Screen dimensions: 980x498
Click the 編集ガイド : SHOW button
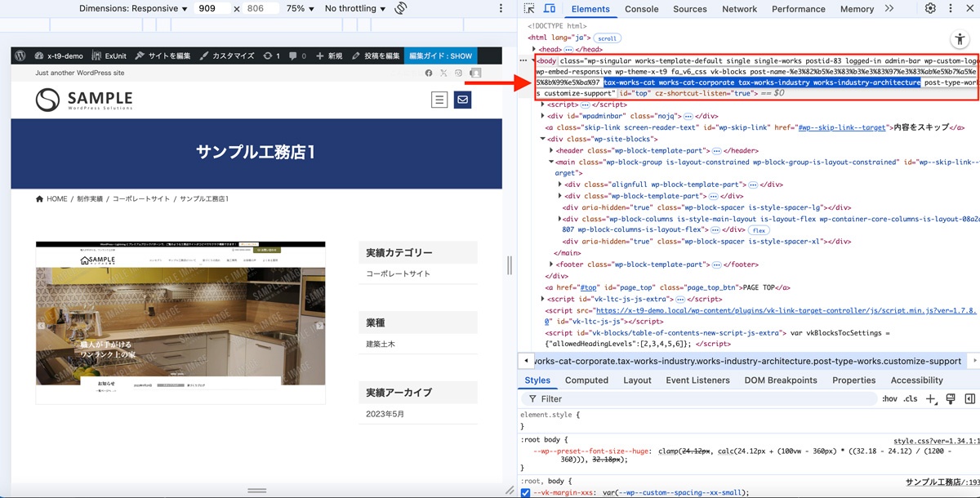tap(440, 56)
